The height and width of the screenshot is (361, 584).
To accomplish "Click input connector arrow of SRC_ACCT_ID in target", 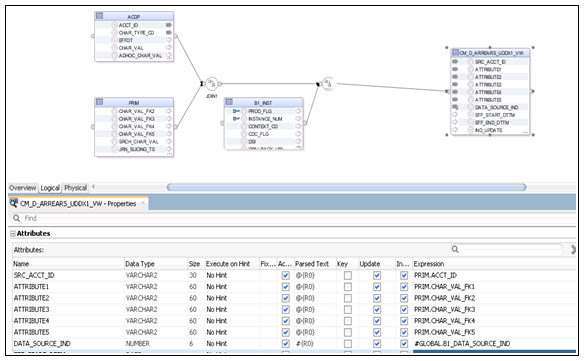I will coord(455,61).
